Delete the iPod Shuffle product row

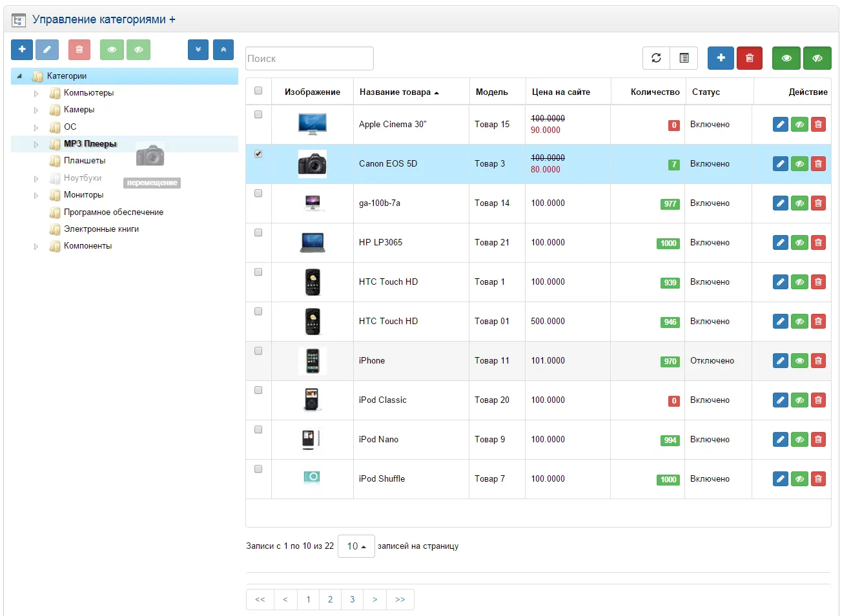click(x=818, y=479)
